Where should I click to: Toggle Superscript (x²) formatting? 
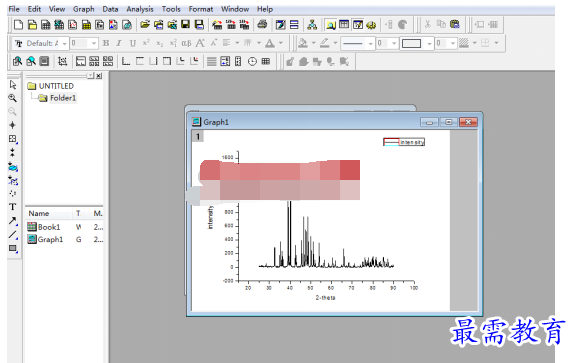pos(146,43)
